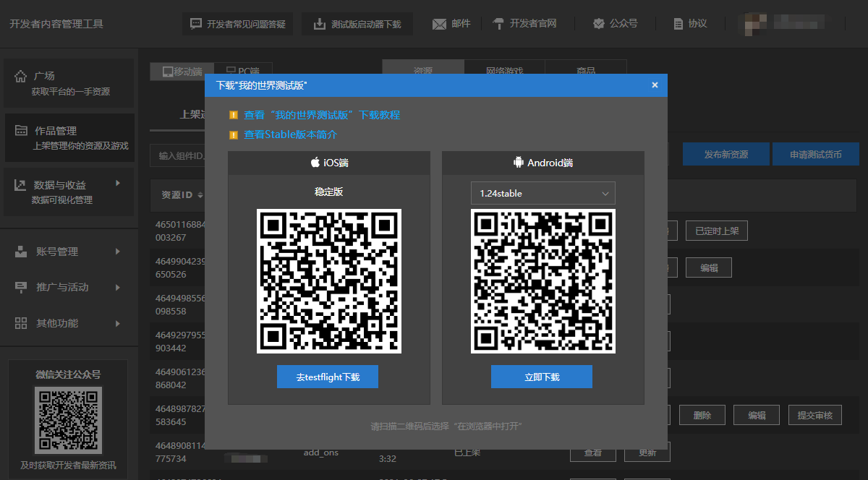The image size is (868, 480).
Task: Open the 开发者常见问题答疑 FAQ chat icon
Action: pyautogui.click(x=196, y=24)
